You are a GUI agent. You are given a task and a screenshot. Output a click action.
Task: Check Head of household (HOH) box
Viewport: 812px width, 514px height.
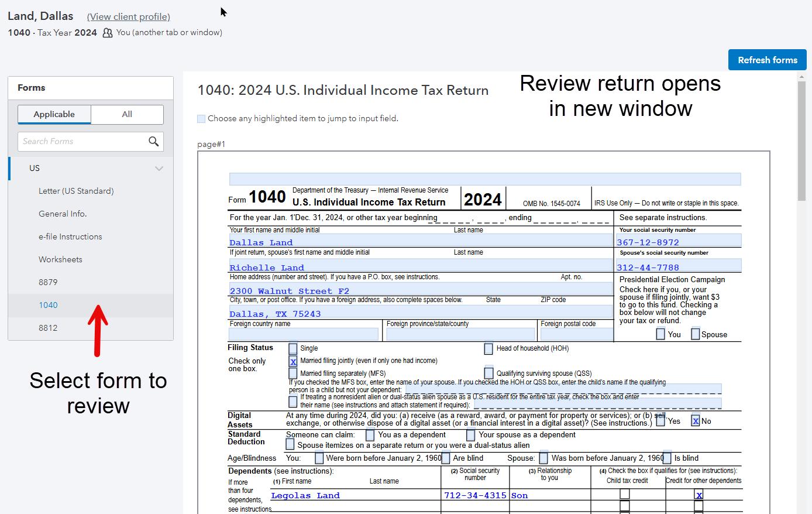[x=488, y=349]
